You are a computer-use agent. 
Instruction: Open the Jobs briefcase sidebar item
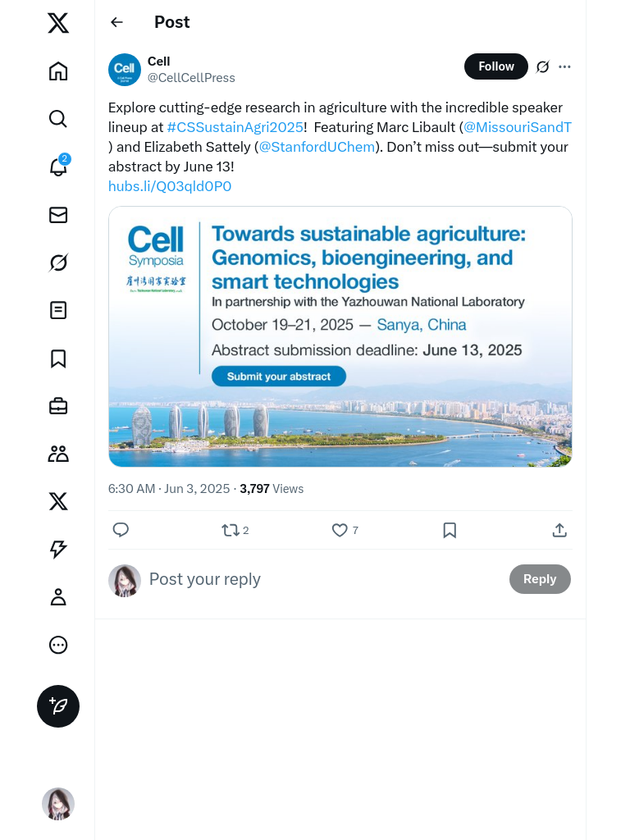(x=58, y=406)
